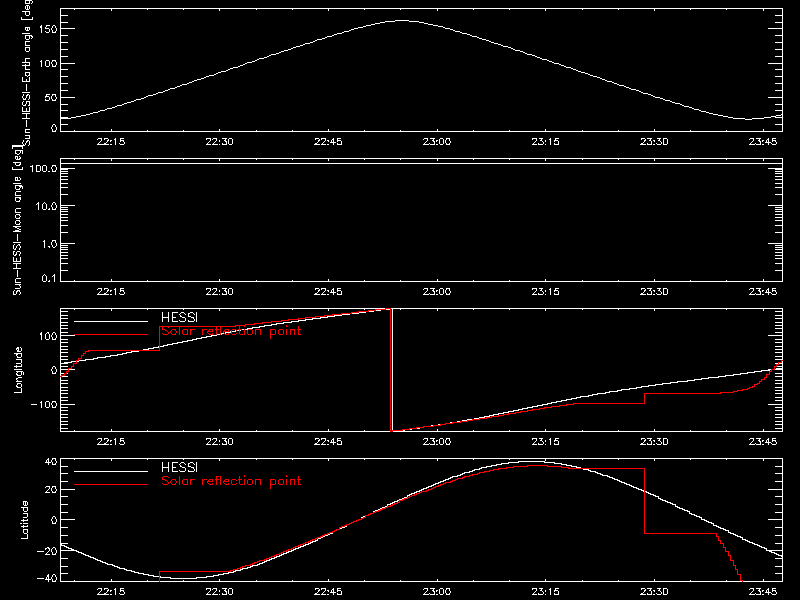Click white HESSI legend line in Latitude plot

tap(111, 471)
